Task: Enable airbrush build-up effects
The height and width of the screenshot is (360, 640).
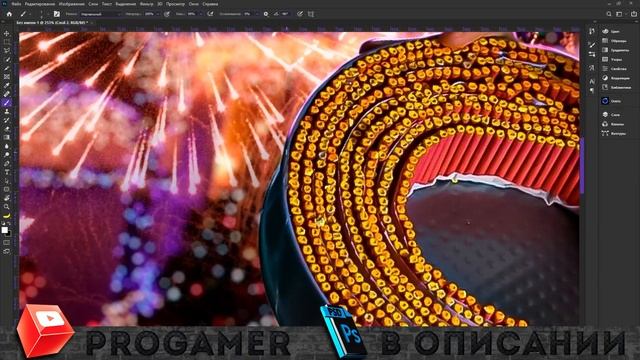Action: click(x=210, y=14)
